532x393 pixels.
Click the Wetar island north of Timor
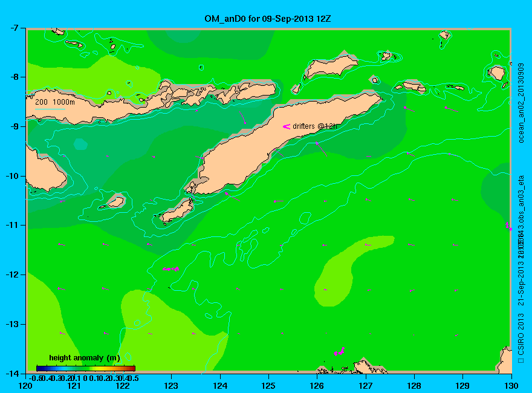click(x=331, y=66)
